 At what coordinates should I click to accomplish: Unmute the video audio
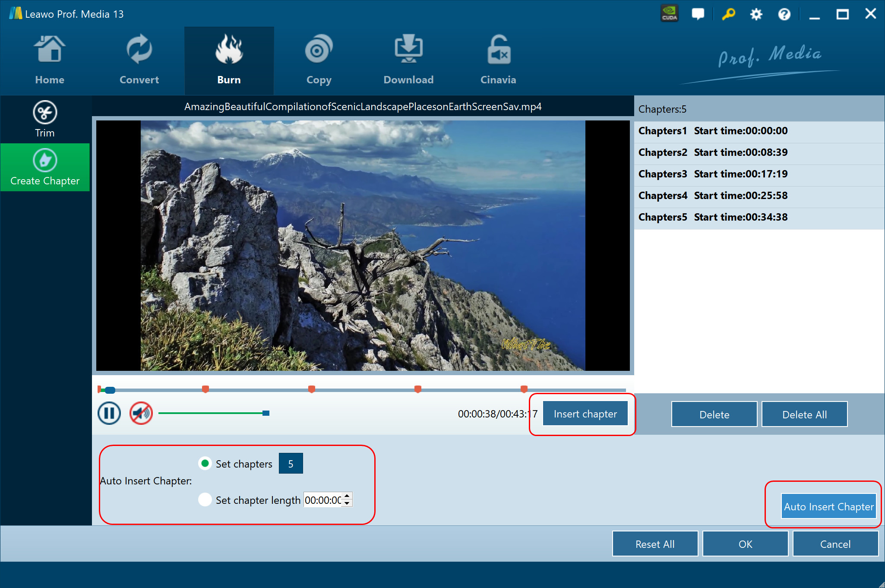point(141,414)
